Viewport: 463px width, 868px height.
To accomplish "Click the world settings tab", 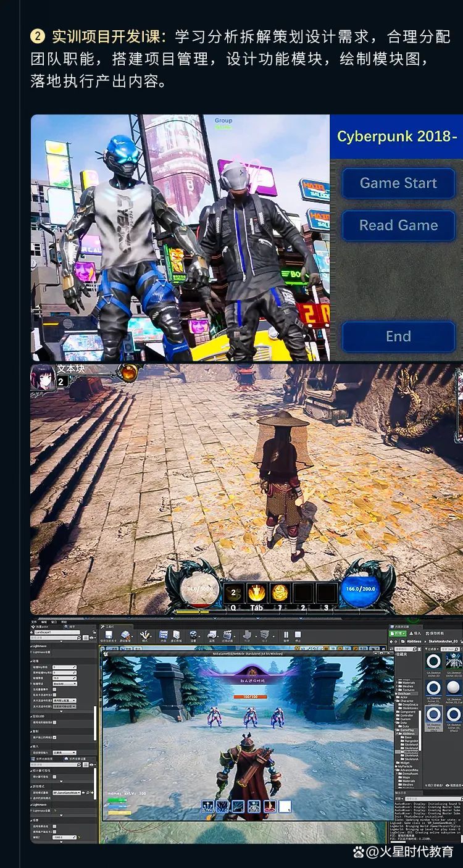I will coord(75,759).
